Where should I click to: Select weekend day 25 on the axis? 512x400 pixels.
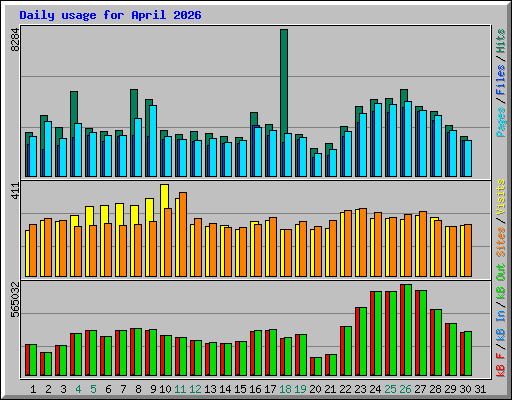point(390,389)
